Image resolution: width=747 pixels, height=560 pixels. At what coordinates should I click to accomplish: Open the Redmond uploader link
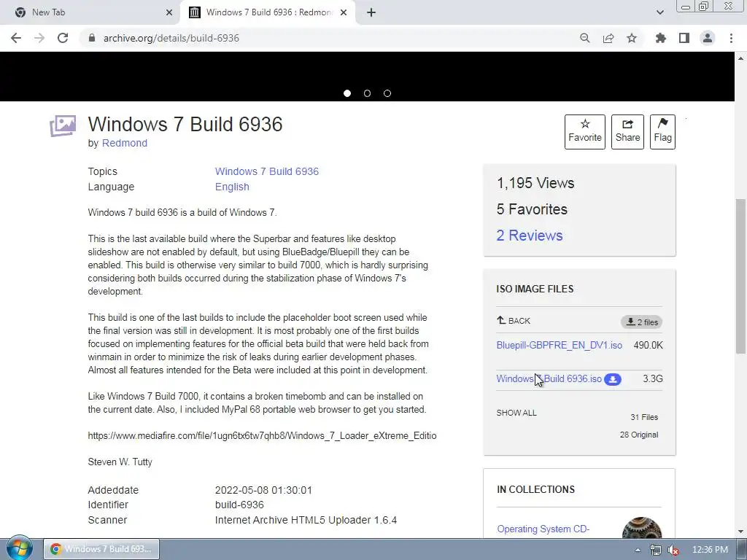(124, 143)
